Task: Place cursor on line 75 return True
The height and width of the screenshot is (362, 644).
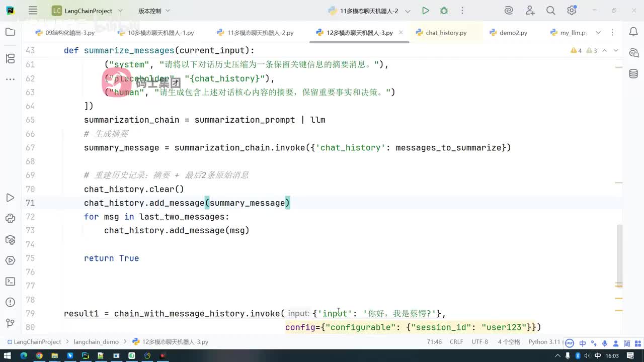Action: click(111, 258)
